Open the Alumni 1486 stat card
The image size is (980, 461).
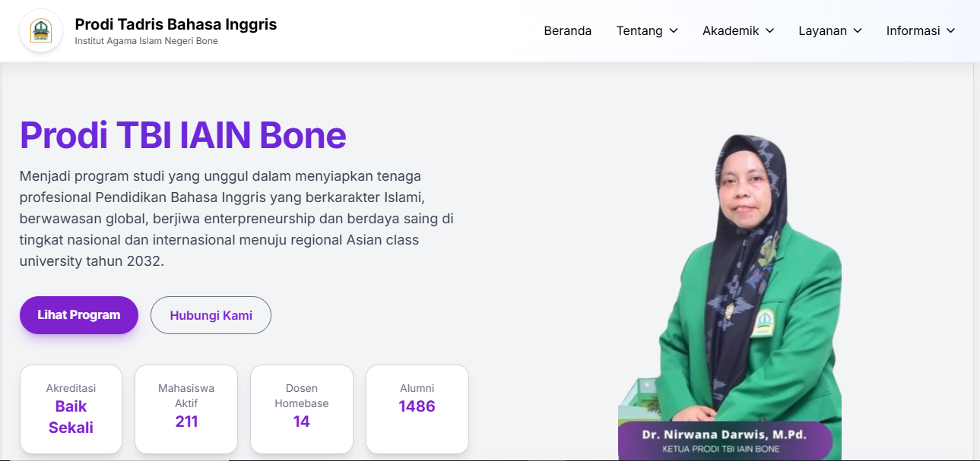coord(417,409)
